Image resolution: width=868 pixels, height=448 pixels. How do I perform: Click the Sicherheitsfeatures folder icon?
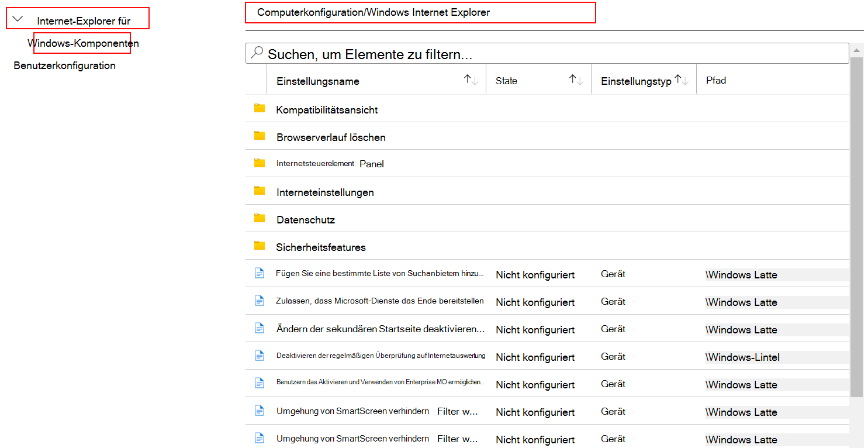pyautogui.click(x=260, y=246)
